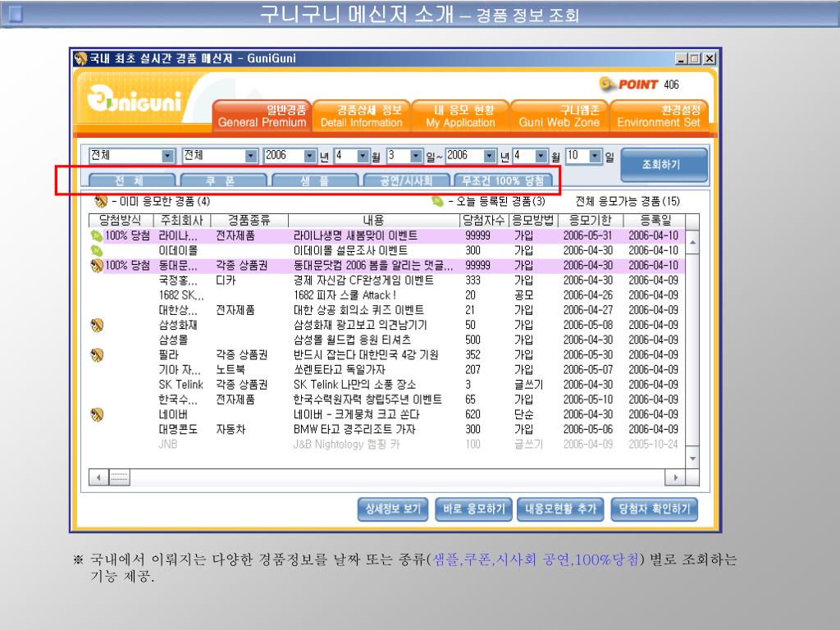The height and width of the screenshot is (630, 840).
Task: Select the 네이버 - 크게뭉쳐 크고 쏜다 text
Action: (x=356, y=414)
